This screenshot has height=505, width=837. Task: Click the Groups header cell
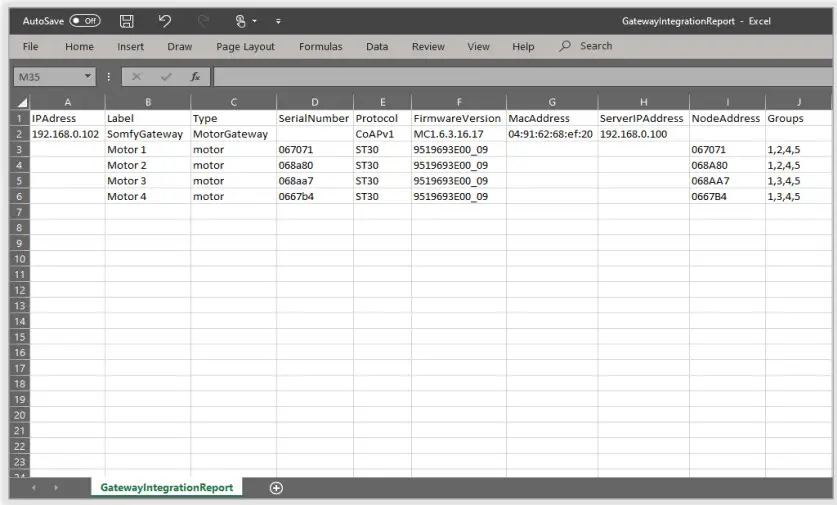click(798, 119)
